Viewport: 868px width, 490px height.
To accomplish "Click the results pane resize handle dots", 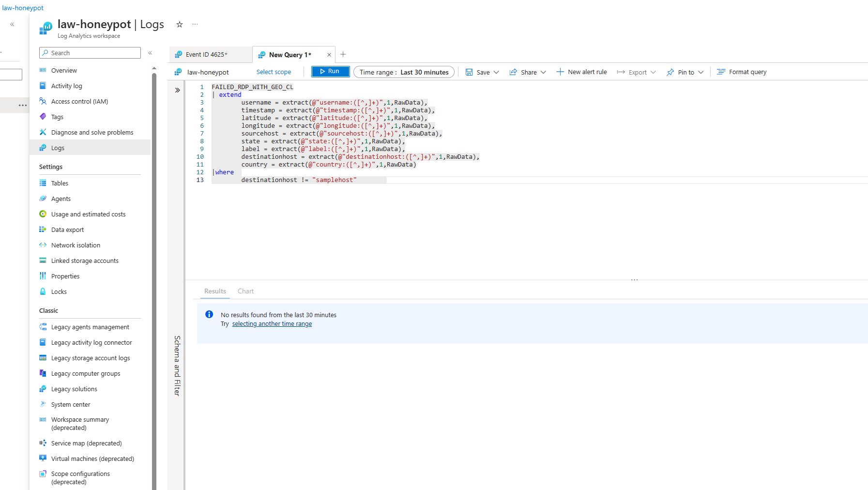I will [x=634, y=280].
